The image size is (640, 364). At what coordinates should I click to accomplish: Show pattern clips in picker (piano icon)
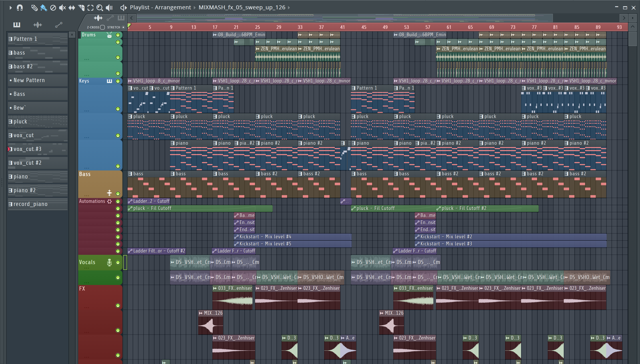tap(17, 24)
